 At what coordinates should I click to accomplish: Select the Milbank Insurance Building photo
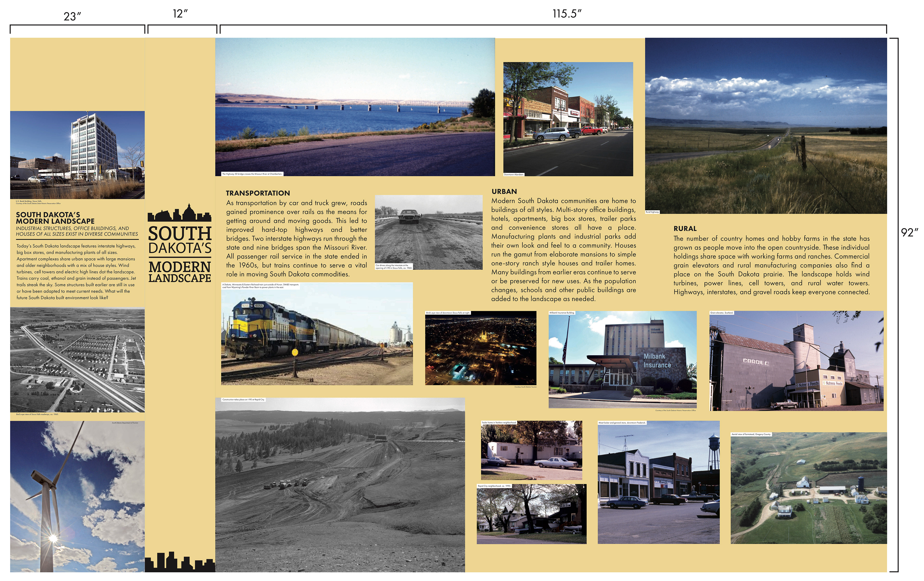(x=622, y=359)
